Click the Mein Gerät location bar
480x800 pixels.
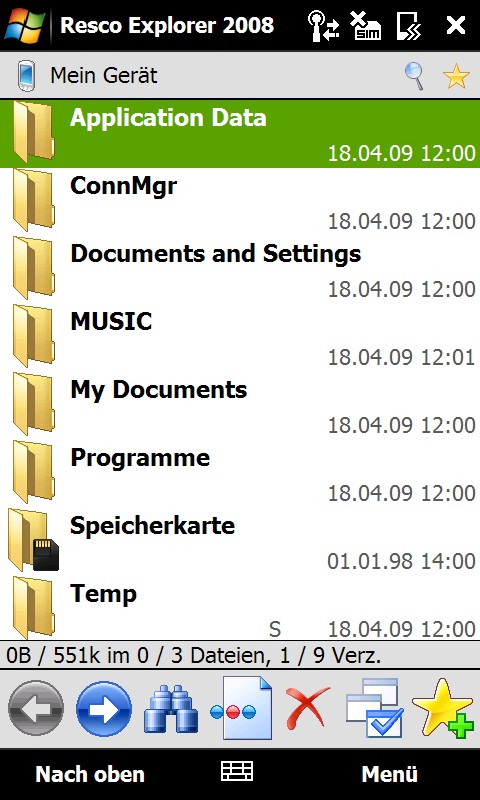tap(240, 76)
